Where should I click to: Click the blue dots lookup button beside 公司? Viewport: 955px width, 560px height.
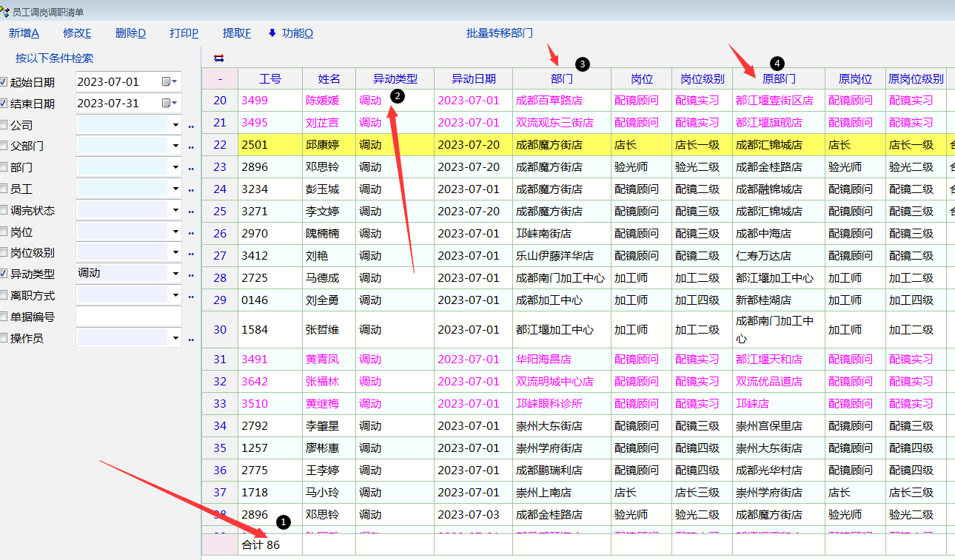click(191, 126)
